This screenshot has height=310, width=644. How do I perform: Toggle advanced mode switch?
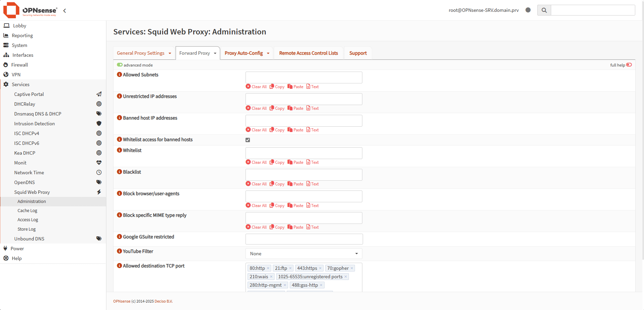[x=120, y=65]
